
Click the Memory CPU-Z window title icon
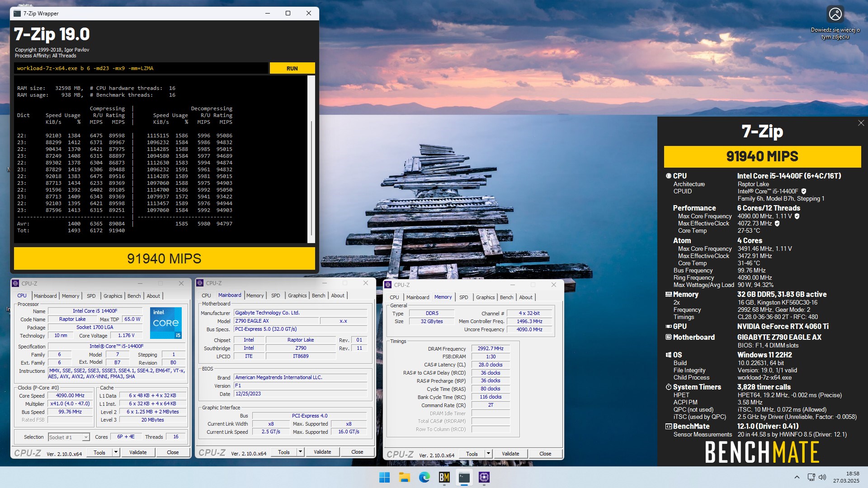click(388, 285)
